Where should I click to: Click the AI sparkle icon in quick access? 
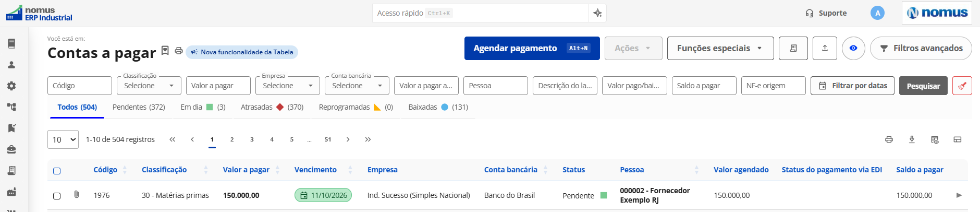tap(597, 13)
